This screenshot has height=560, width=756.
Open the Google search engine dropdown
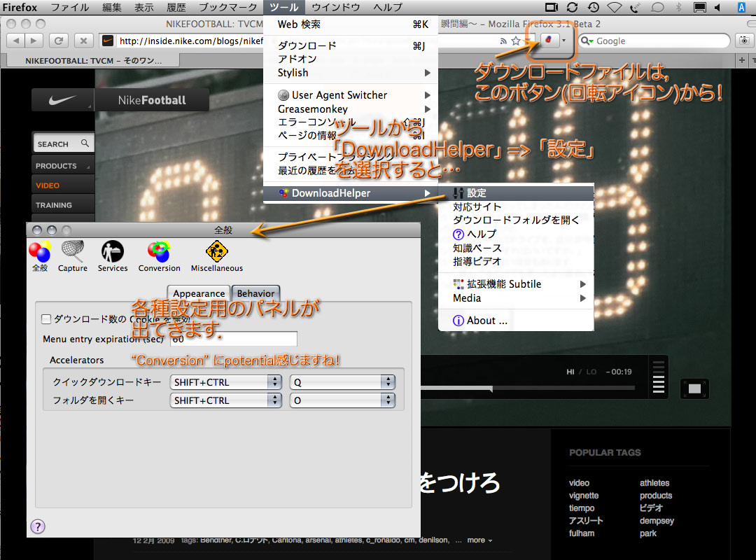pos(587,41)
